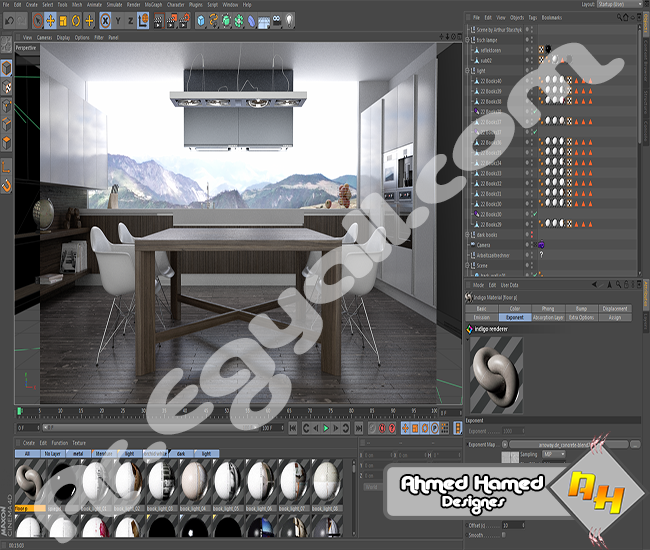This screenshot has width=650, height=550.
Task: Filter materials by 'metal' layer tab
Action: (x=78, y=454)
